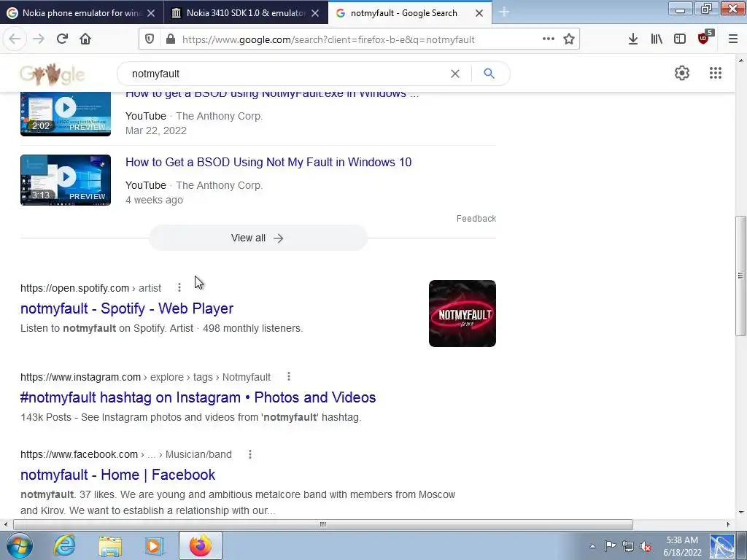Image resolution: width=747 pixels, height=560 pixels.
Task: Open the Google apps grid
Action: pyautogui.click(x=716, y=73)
